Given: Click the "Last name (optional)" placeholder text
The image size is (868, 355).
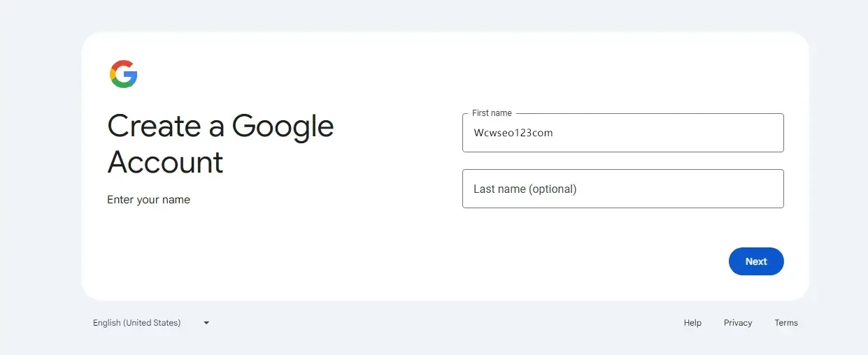Looking at the screenshot, I should [x=525, y=189].
